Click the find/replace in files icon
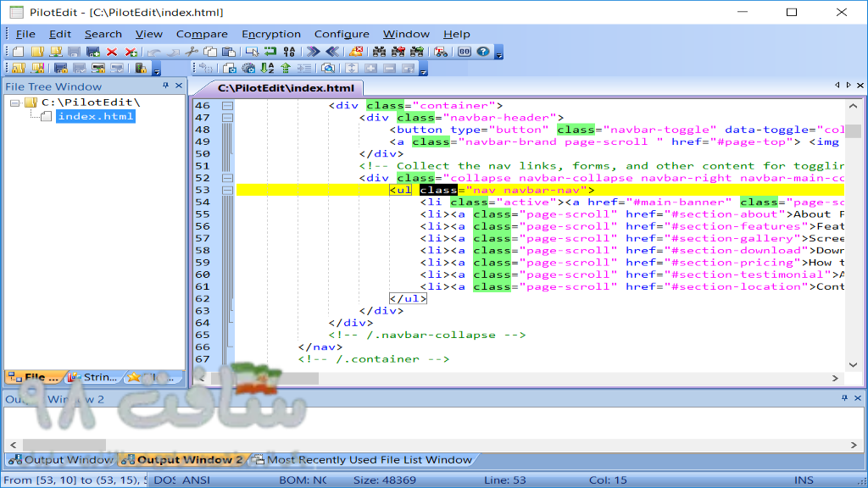The width and height of the screenshot is (868, 488). click(441, 52)
